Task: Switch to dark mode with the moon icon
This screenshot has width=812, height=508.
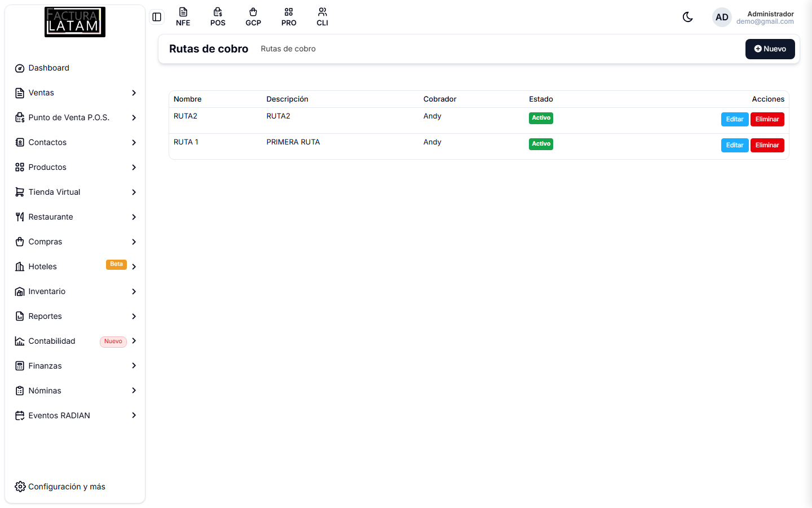Action: click(x=687, y=17)
